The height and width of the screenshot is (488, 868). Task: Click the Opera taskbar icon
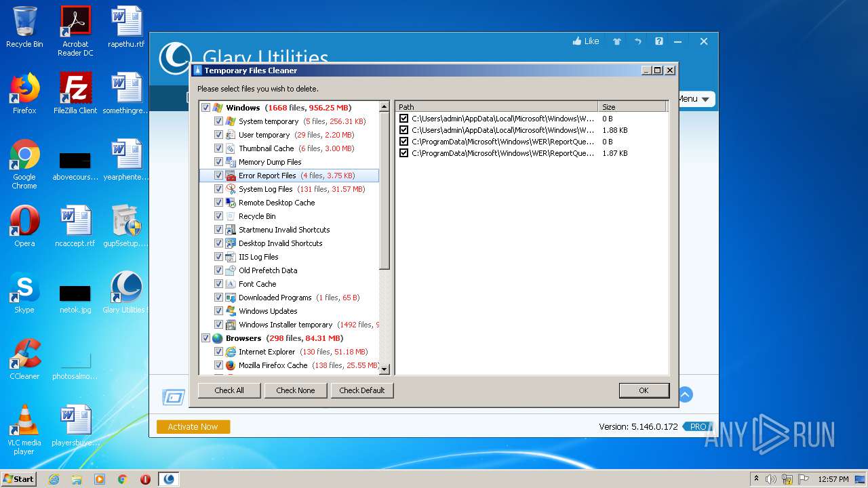coord(145,479)
